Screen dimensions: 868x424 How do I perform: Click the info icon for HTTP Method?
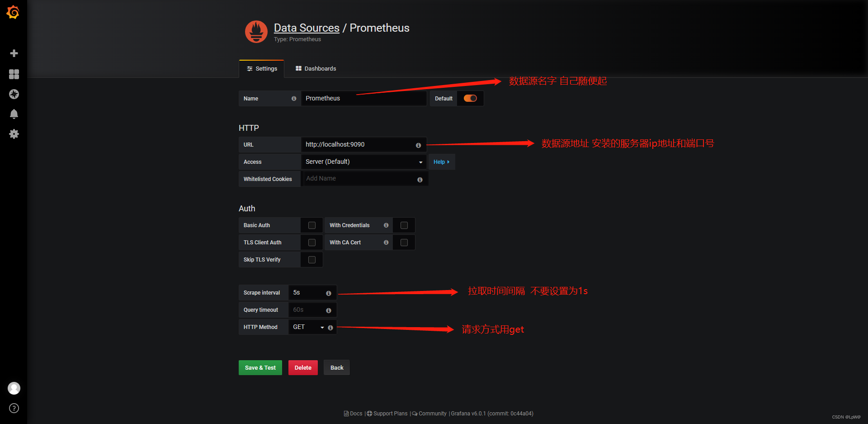tap(330, 328)
